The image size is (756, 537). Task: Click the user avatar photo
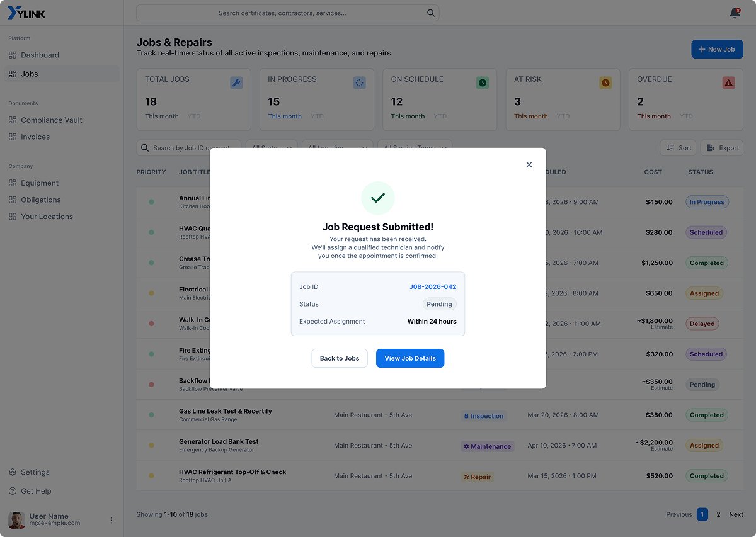pyautogui.click(x=16, y=520)
